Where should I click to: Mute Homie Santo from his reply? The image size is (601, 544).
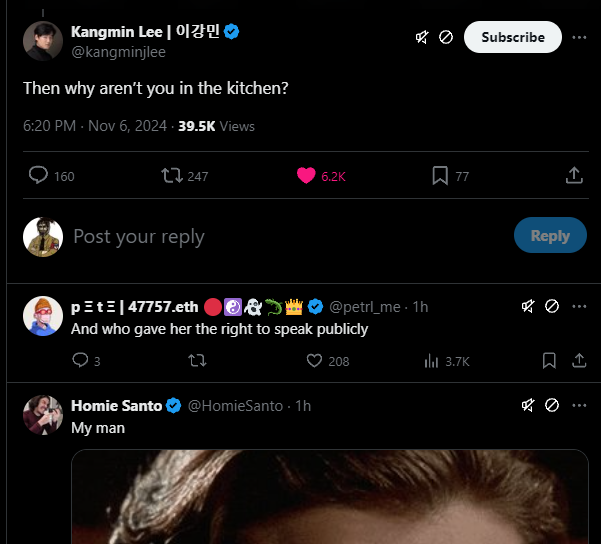click(528, 405)
